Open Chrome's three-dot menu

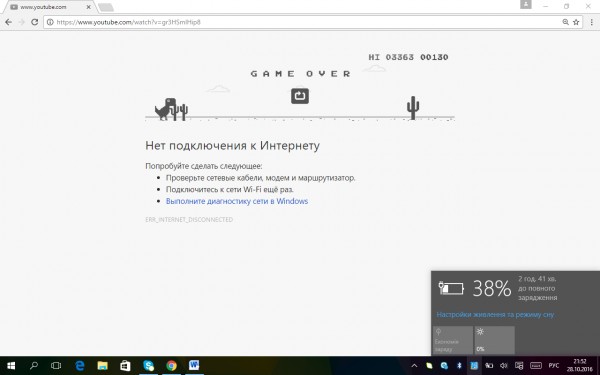(x=592, y=22)
